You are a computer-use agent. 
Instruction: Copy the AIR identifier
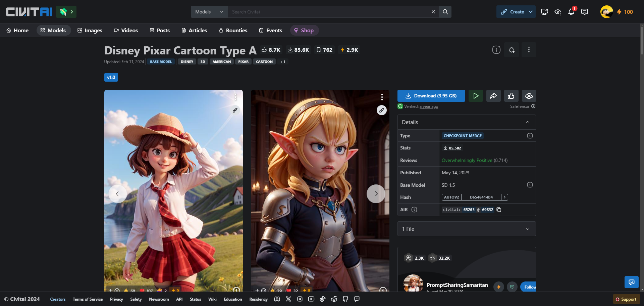(x=499, y=210)
